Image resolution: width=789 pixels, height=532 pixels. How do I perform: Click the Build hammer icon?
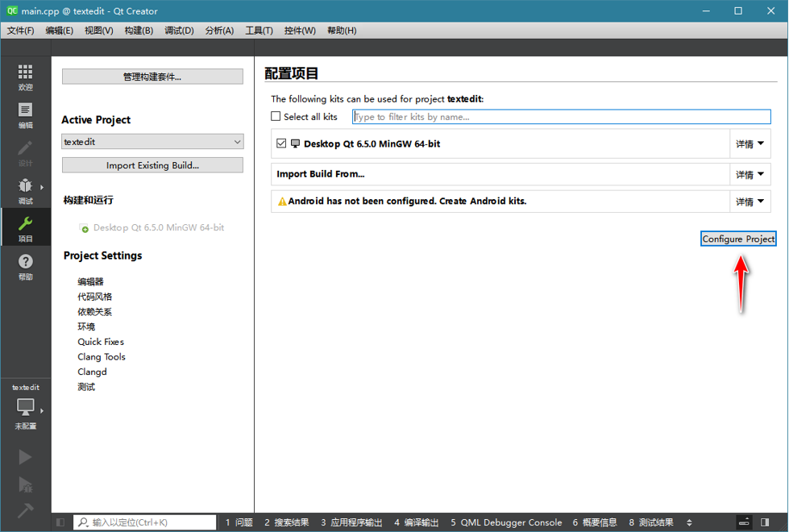click(25, 510)
